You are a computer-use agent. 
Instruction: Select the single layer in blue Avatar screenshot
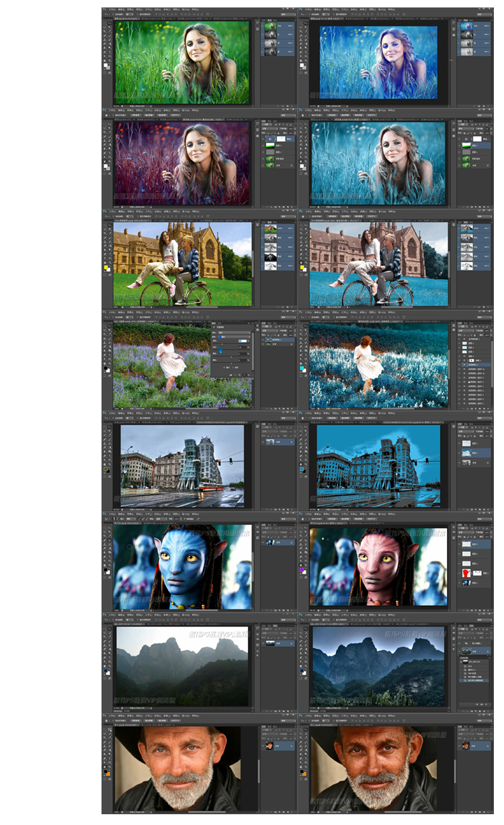(x=279, y=542)
